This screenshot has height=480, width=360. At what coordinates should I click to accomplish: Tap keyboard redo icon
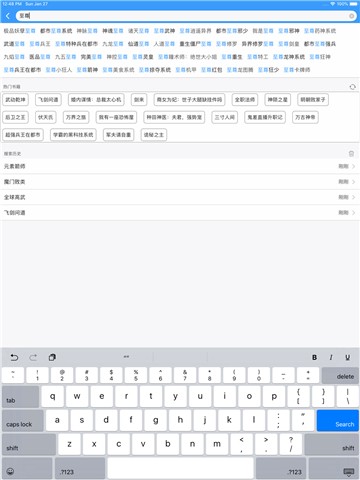click(x=33, y=357)
